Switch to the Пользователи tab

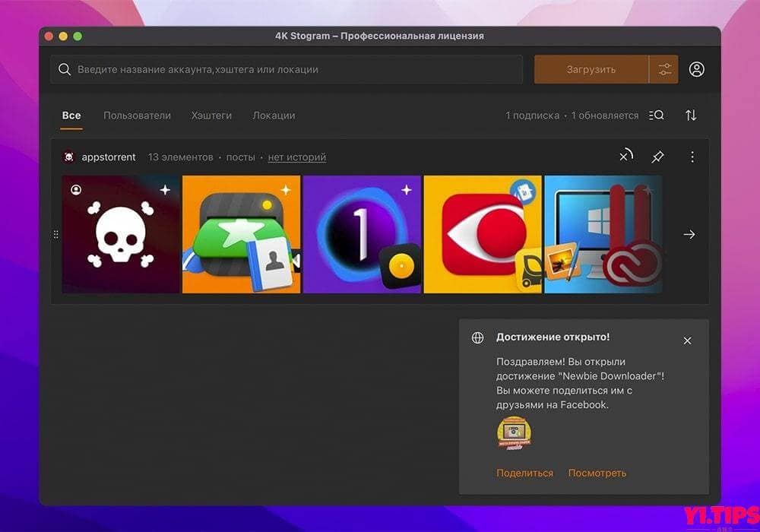(137, 115)
